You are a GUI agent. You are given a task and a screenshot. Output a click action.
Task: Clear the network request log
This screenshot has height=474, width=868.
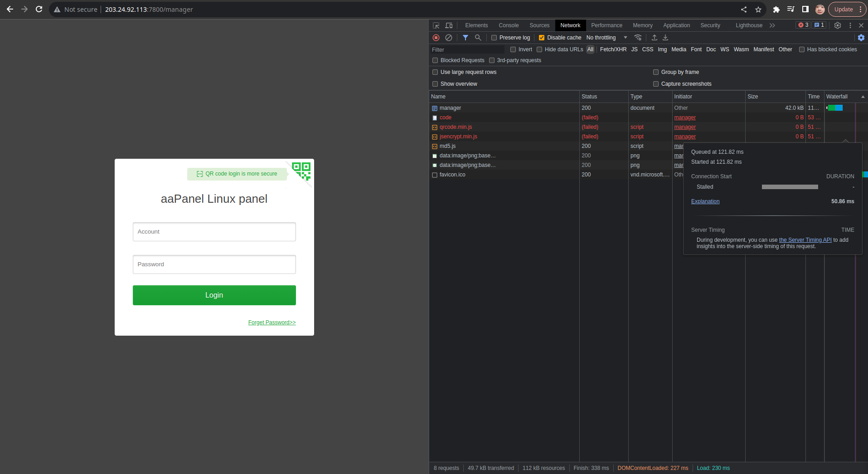tap(449, 38)
